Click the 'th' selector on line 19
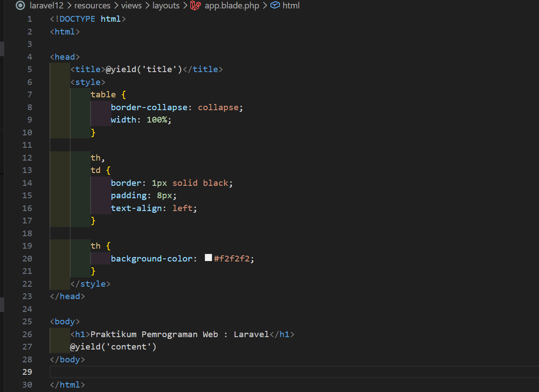 pos(96,246)
